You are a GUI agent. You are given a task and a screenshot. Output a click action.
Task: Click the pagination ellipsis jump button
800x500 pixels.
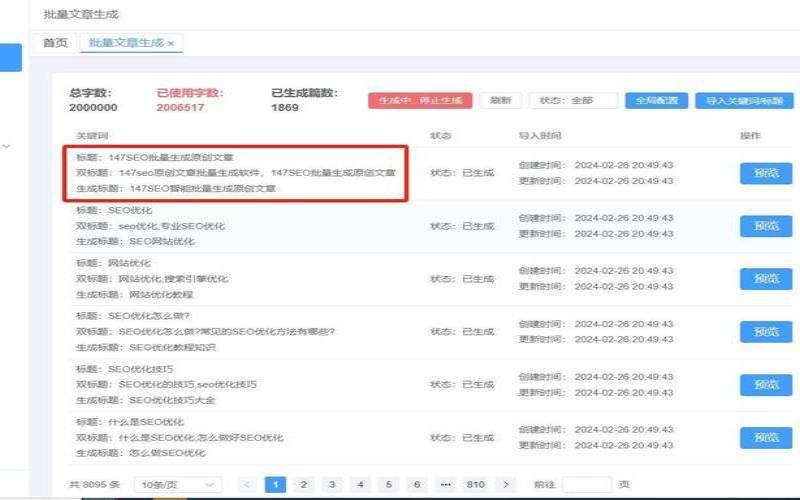(x=445, y=484)
